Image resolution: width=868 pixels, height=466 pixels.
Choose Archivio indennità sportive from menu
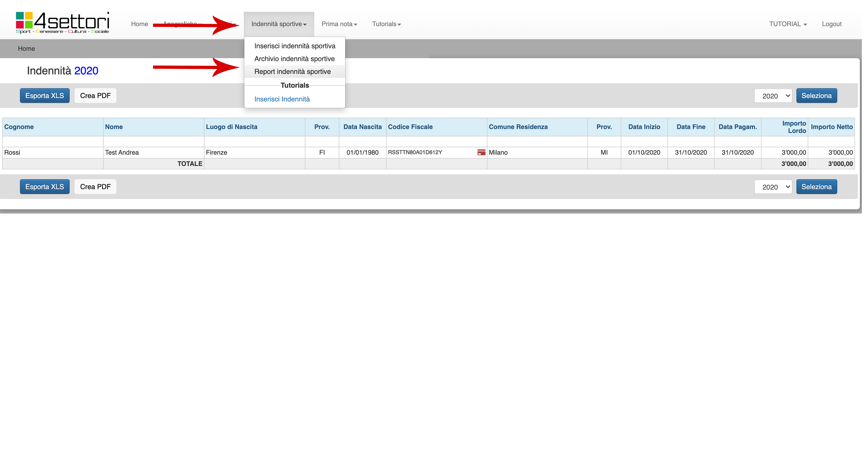click(x=294, y=59)
